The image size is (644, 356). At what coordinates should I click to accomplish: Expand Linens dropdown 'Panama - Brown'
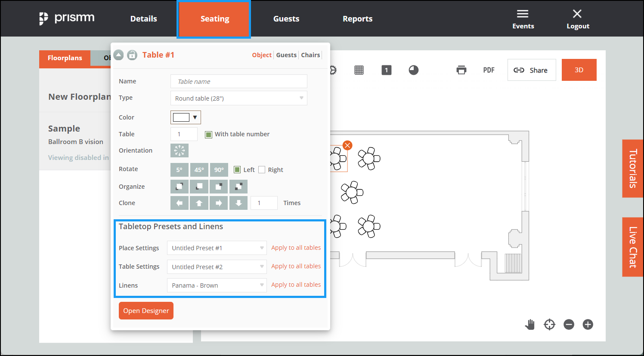[217, 285]
